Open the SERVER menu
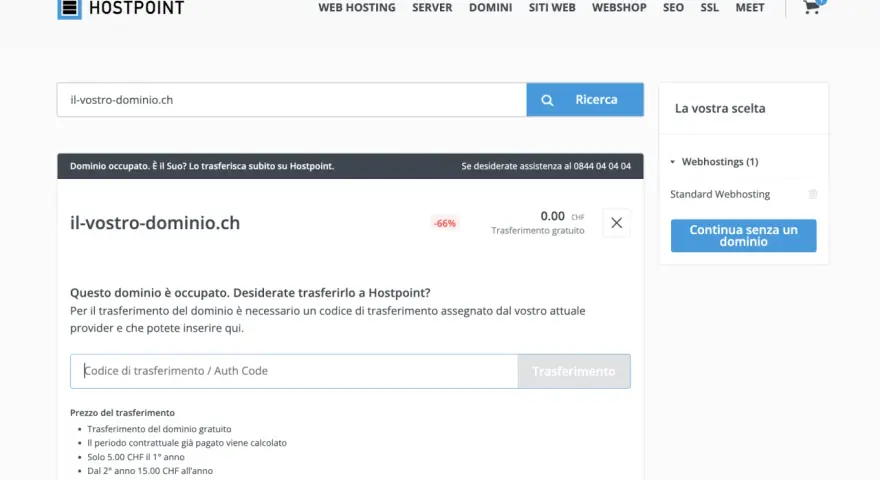Image resolution: width=880 pixels, height=480 pixels. [x=432, y=7]
